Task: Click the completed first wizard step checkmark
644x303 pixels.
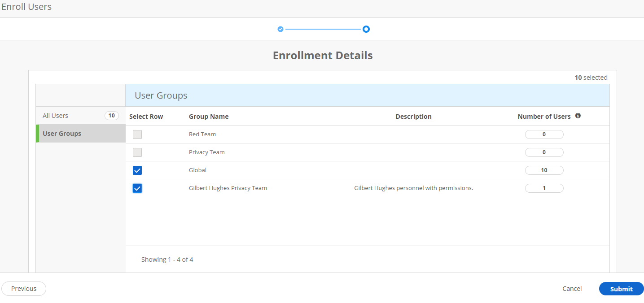Action: [280, 29]
